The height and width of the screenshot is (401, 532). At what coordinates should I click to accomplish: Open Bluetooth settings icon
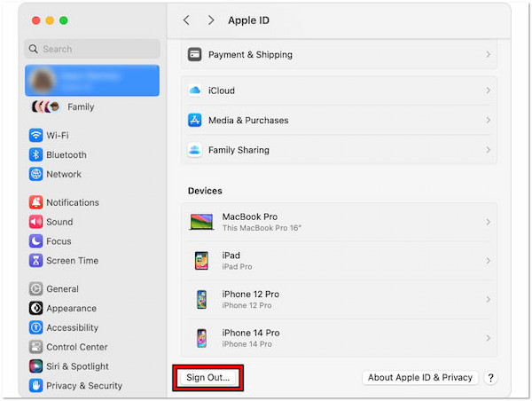[36, 155]
